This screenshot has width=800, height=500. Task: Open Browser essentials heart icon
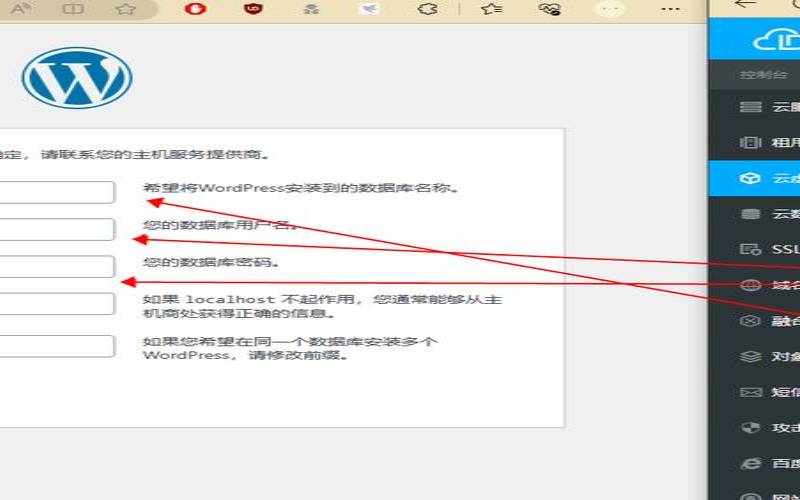pyautogui.click(x=550, y=9)
